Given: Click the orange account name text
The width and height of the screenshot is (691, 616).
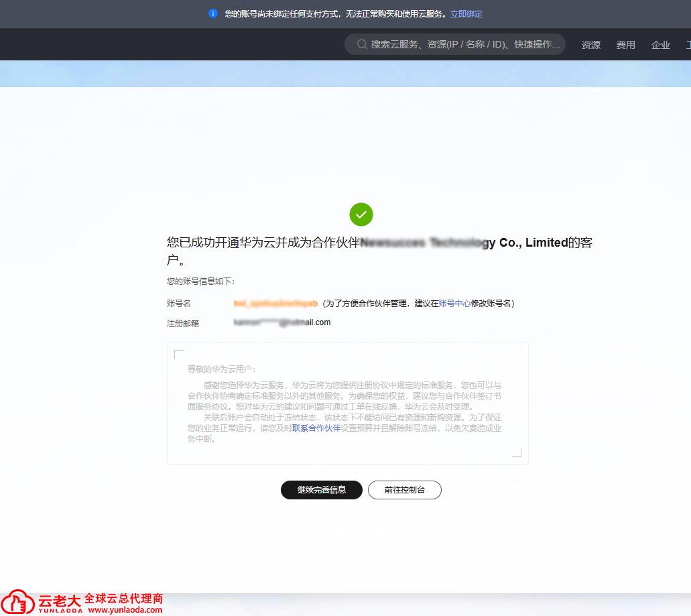Looking at the screenshot, I should point(275,304).
